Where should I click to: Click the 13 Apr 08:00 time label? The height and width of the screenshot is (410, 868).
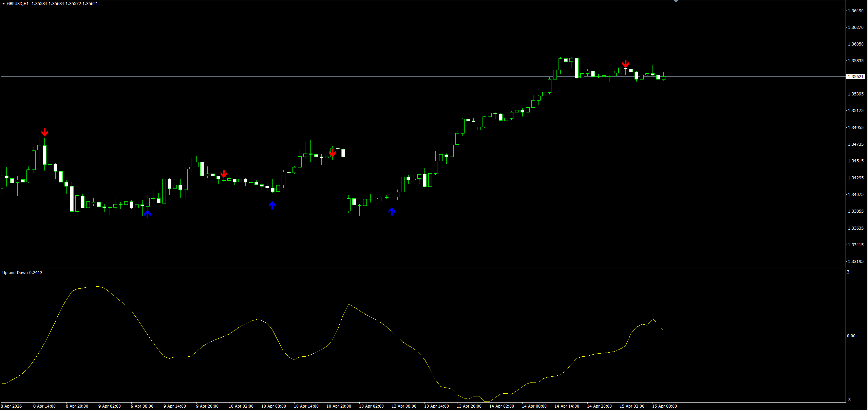tap(404, 406)
